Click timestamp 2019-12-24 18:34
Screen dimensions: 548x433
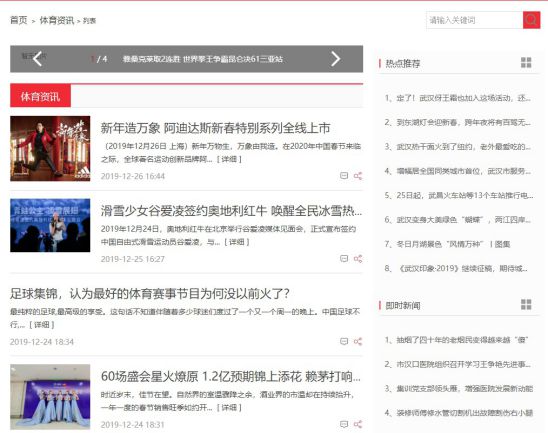42,342
